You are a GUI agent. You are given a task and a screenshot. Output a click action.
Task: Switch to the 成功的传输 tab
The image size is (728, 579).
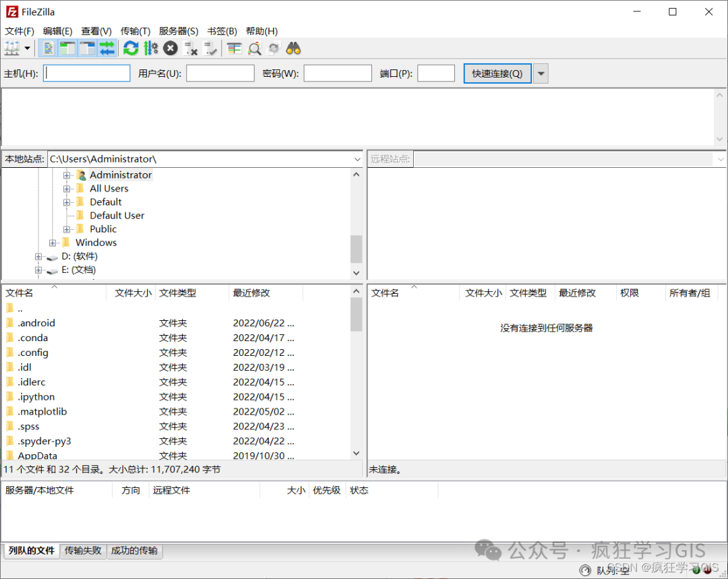point(135,551)
